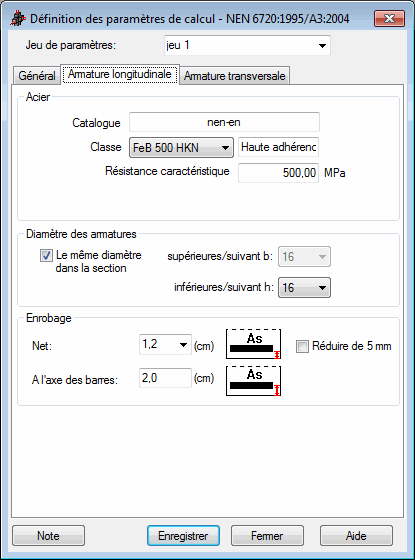Image resolution: width=415 pixels, height=560 pixels.
Task: Select the Armature longitudinale tab
Action: pyautogui.click(x=120, y=74)
